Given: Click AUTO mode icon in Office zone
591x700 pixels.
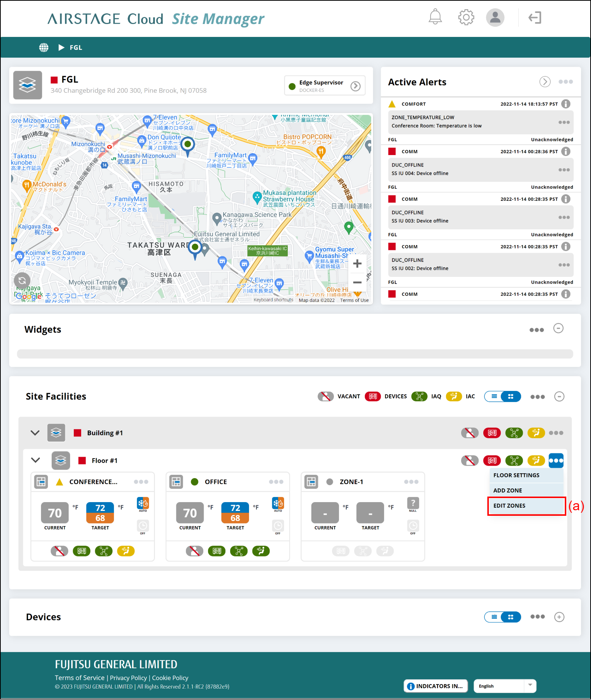Looking at the screenshot, I should [278, 504].
